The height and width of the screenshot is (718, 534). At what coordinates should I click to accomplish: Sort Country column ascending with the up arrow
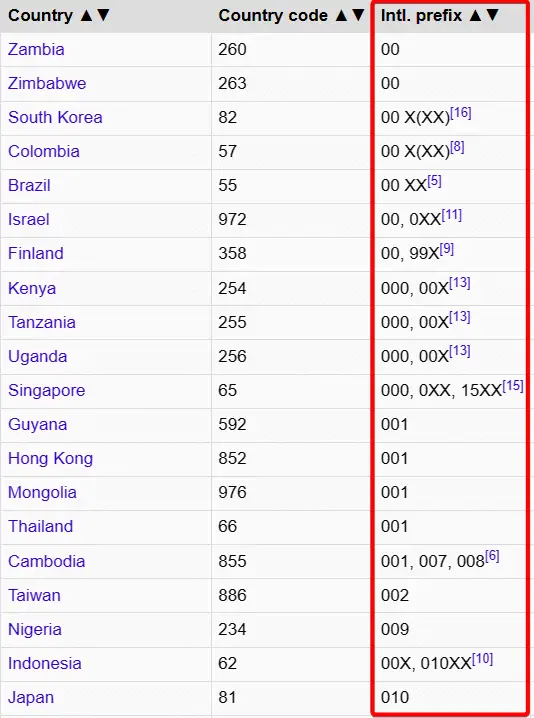[86, 16]
